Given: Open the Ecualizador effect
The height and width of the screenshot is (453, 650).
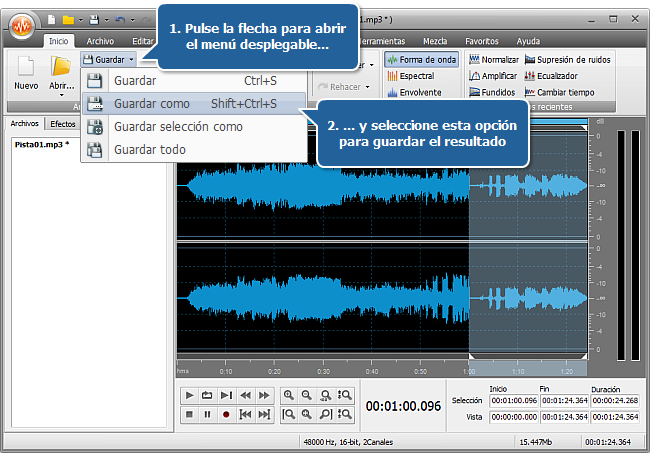Looking at the screenshot, I should 551,76.
